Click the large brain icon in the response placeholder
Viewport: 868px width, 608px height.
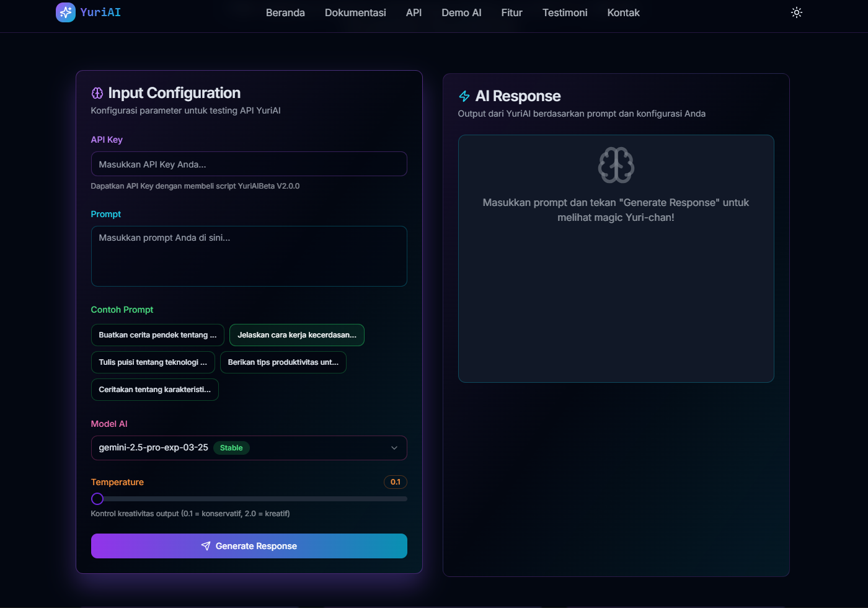pos(616,165)
